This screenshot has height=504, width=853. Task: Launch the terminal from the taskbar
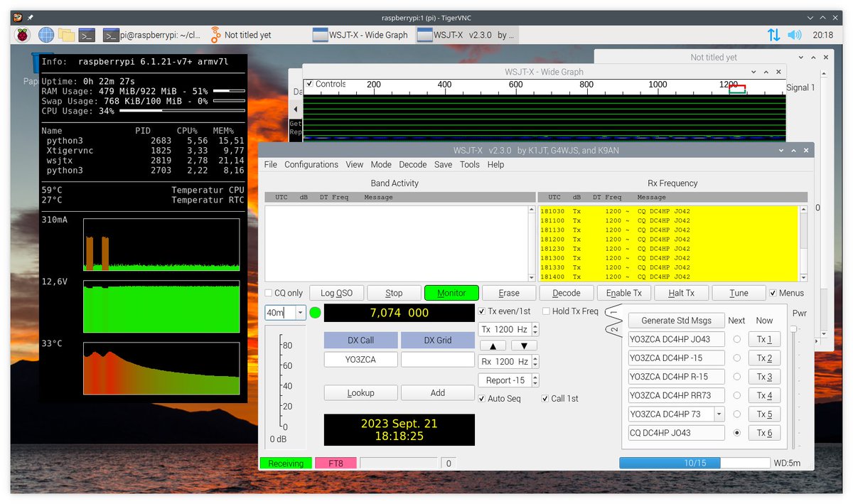pyautogui.click(x=87, y=35)
